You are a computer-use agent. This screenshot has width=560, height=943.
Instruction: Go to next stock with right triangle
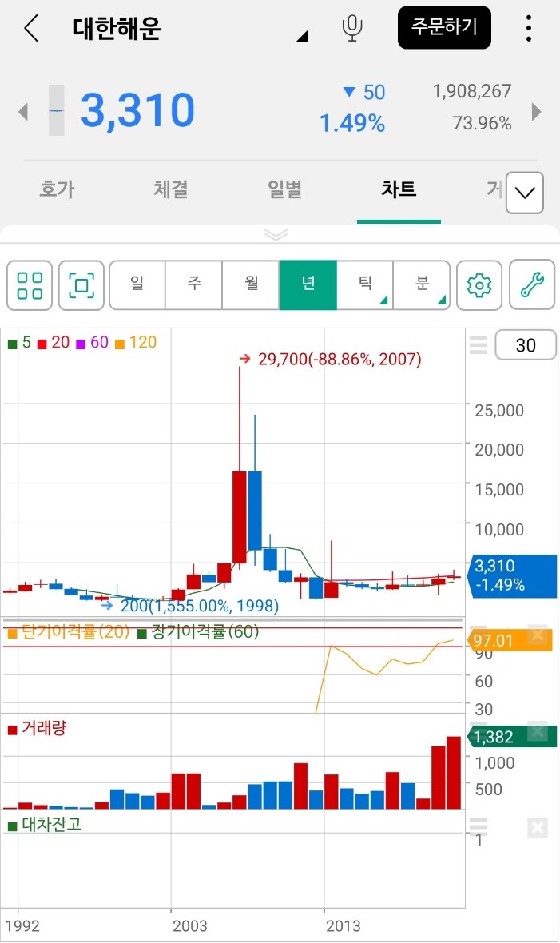pos(537,111)
